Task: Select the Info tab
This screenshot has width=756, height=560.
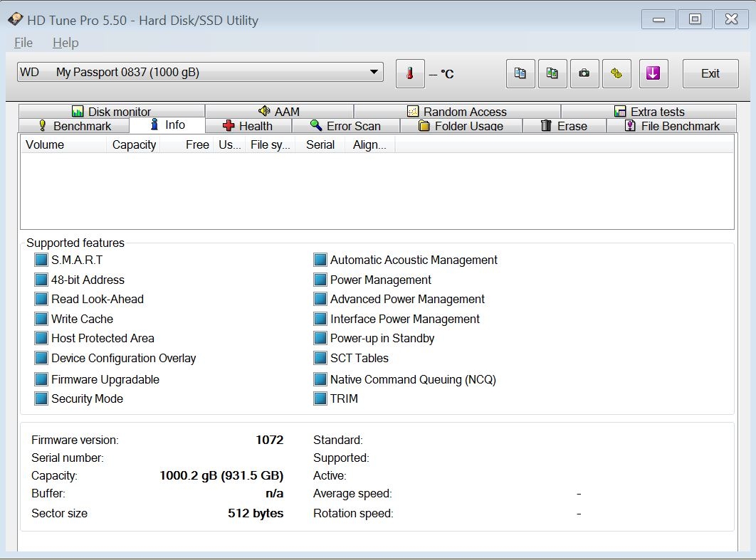Action: click(167, 125)
